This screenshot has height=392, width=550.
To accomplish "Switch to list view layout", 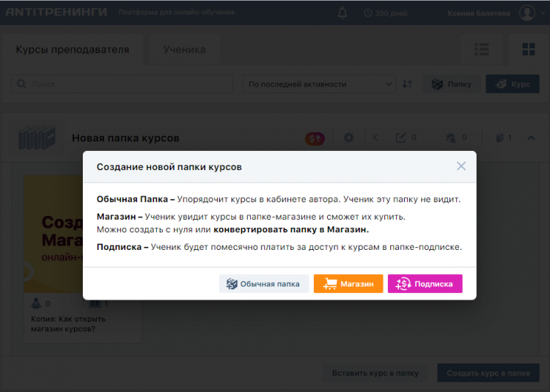I will [482, 49].
